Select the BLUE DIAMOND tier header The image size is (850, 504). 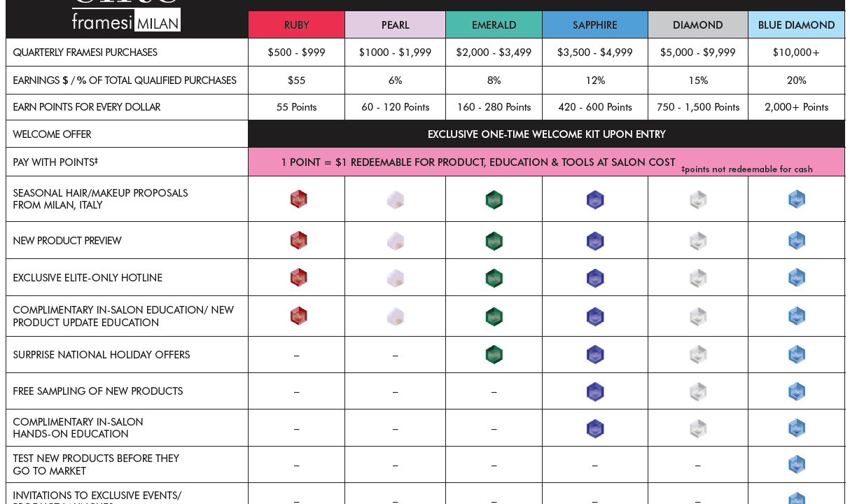(796, 25)
